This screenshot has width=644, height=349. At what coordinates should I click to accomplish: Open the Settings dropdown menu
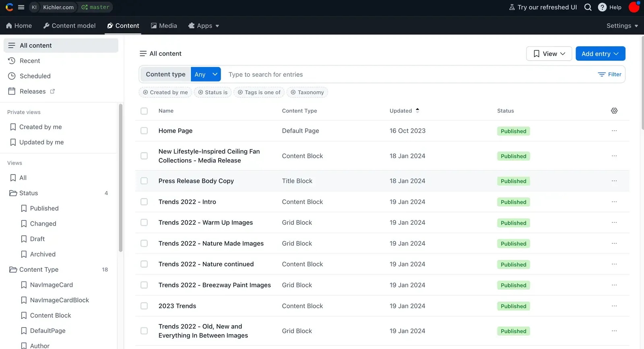[x=622, y=26]
